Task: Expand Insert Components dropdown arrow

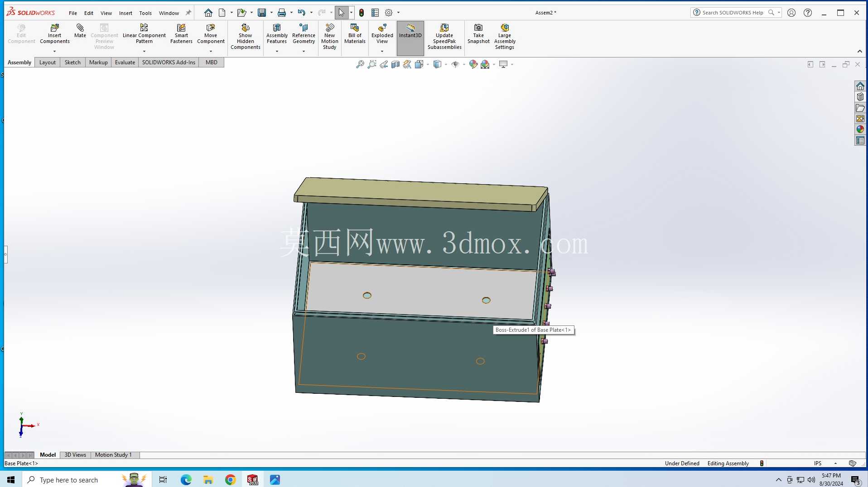Action: click(x=54, y=51)
